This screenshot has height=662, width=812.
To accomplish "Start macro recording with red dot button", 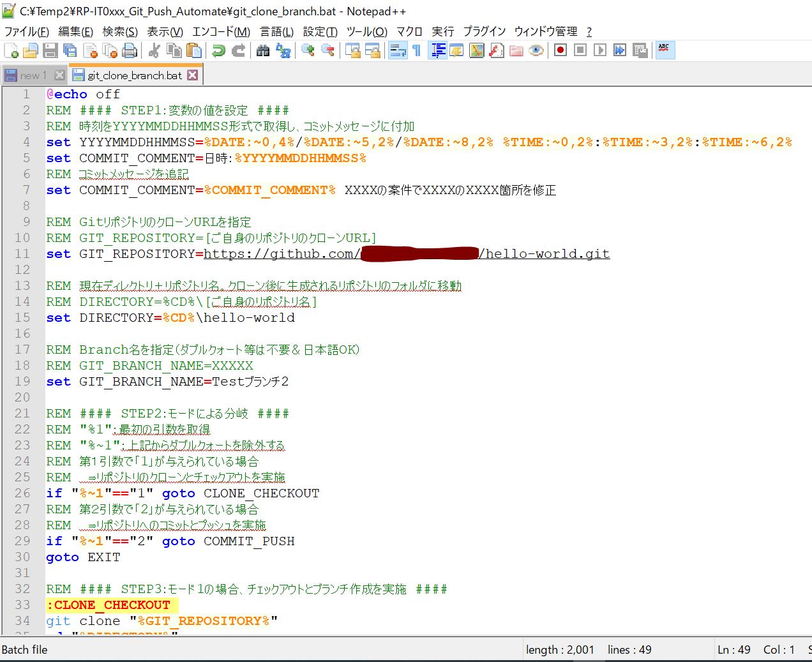I will coord(560,50).
